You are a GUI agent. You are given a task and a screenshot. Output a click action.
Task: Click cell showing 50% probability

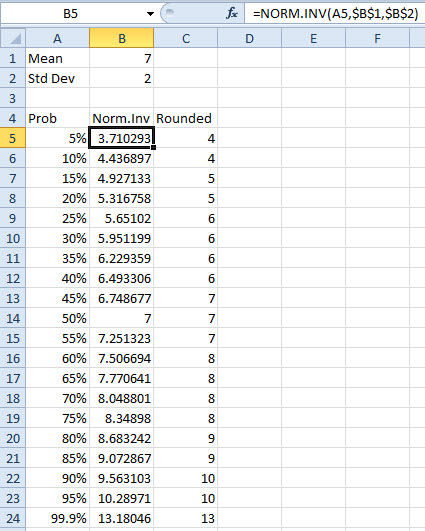point(58,318)
